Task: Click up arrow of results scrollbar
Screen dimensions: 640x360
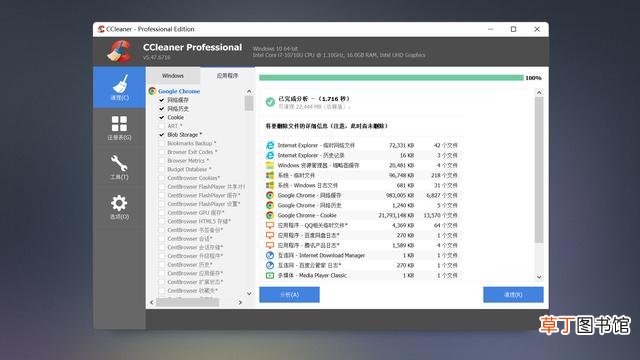Action: (x=539, y=93)
